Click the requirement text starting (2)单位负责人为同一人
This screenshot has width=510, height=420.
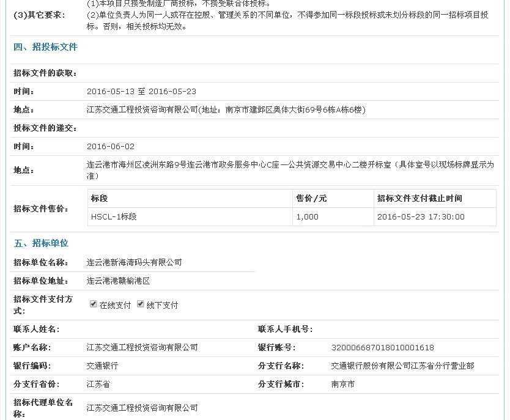point(287,21)
